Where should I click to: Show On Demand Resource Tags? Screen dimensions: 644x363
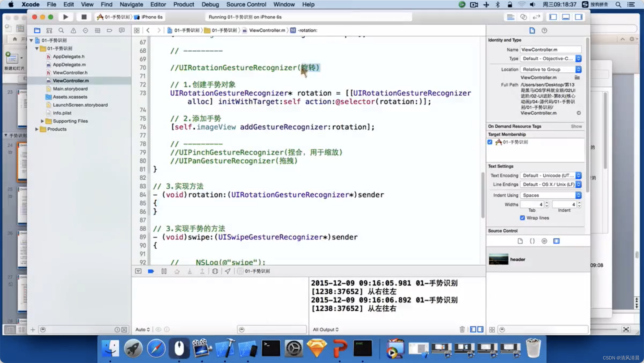tap(576, 126)
